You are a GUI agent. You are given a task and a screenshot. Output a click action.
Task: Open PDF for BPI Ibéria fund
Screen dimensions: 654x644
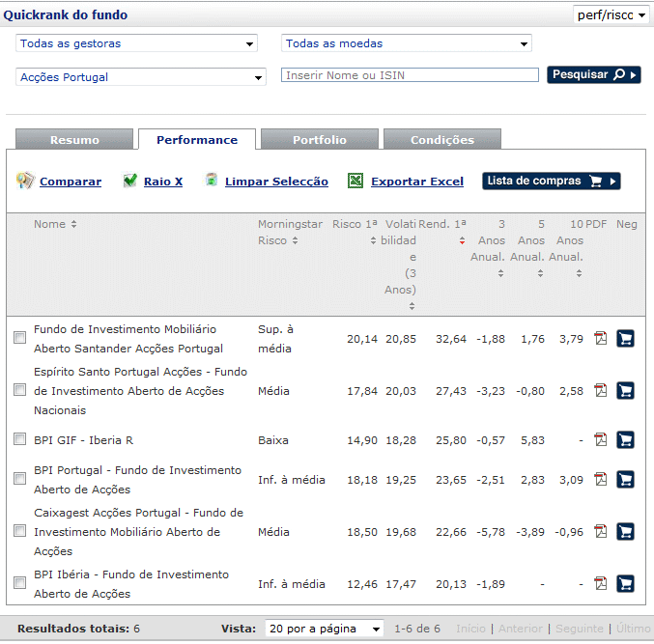pos(601,583)
